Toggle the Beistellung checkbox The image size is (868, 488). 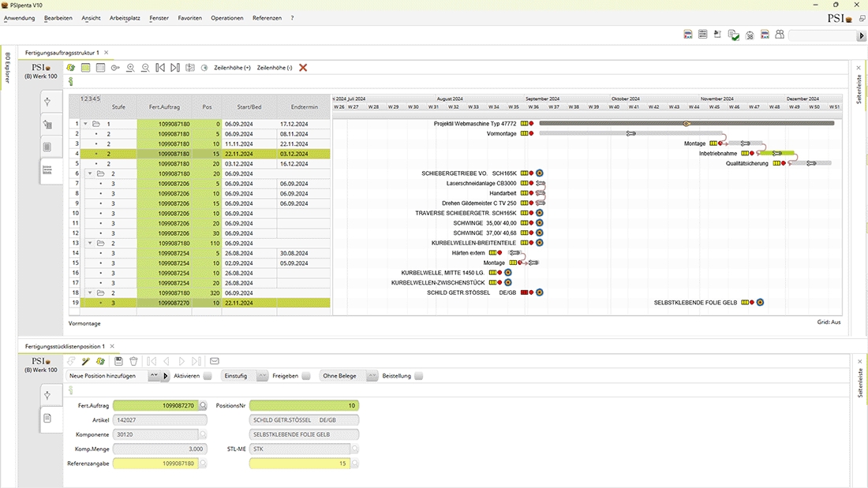[418, 376]
